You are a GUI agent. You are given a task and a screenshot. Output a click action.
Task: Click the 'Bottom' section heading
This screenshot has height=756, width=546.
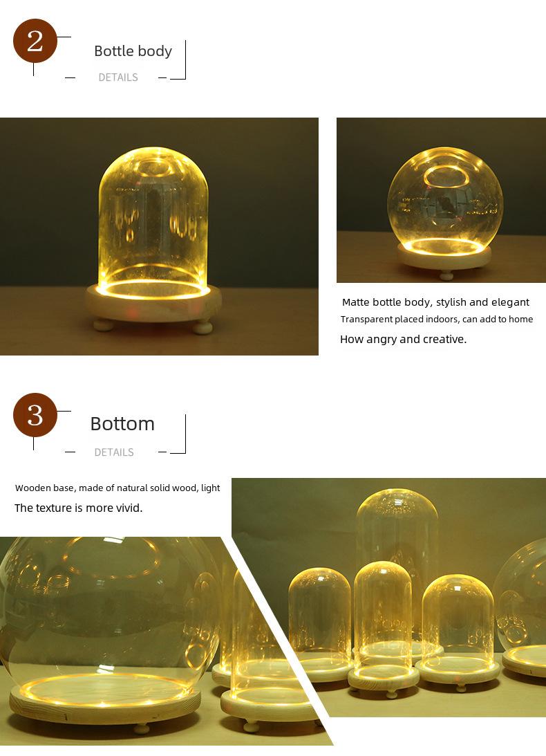(122, 424)
